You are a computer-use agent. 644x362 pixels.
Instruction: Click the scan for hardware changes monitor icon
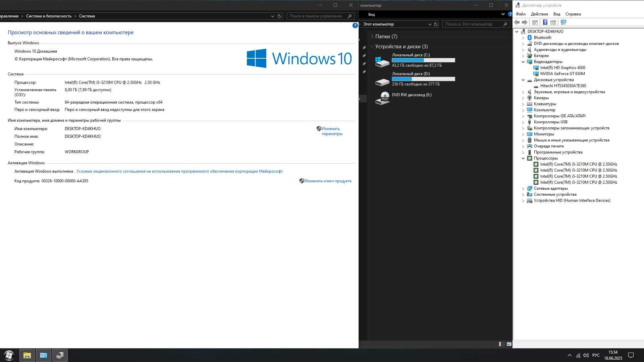[563, 22]
